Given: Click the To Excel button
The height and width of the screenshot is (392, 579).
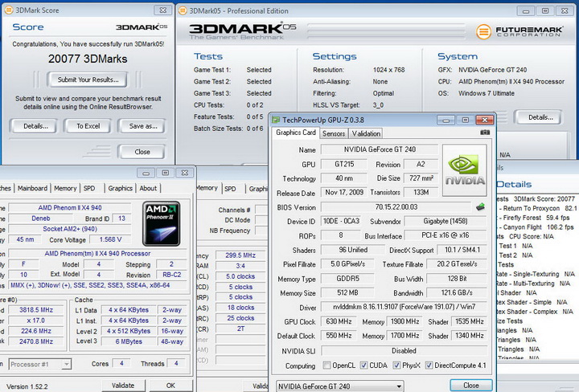Looking at the screenshot, I should point(88,126).
